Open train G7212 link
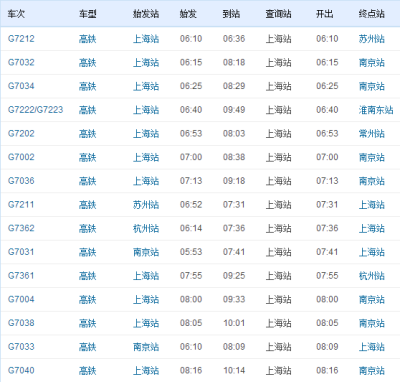The height and width of the screenshot is (382, 400). click(x=21, y=39)
